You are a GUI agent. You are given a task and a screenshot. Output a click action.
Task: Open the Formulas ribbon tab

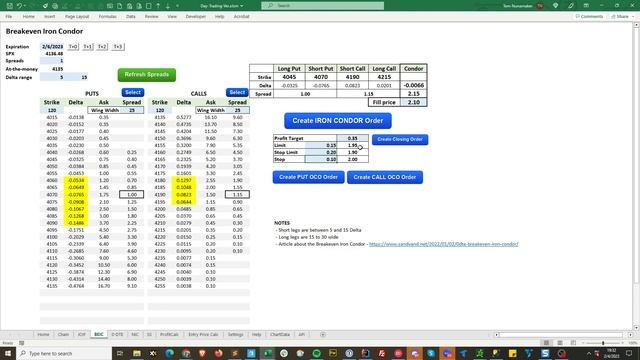point(107,16)
